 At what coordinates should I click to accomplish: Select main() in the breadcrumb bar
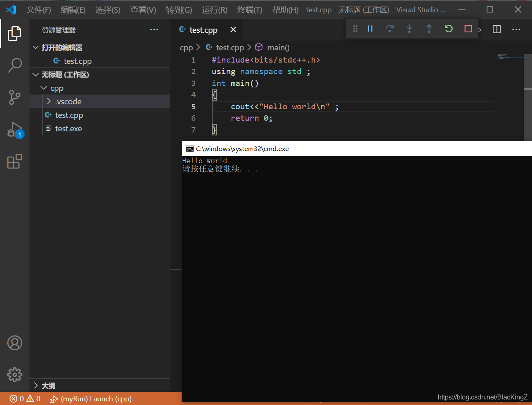[x=278, y=47]
